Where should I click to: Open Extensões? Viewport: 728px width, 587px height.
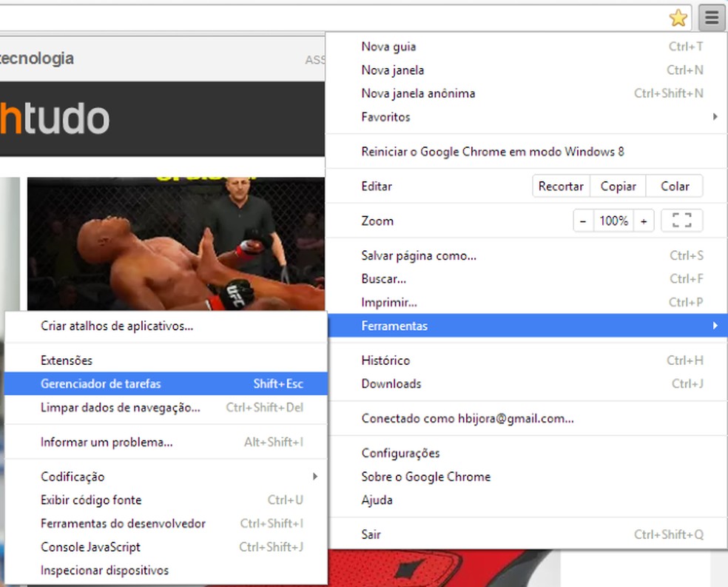coord(65,360)
